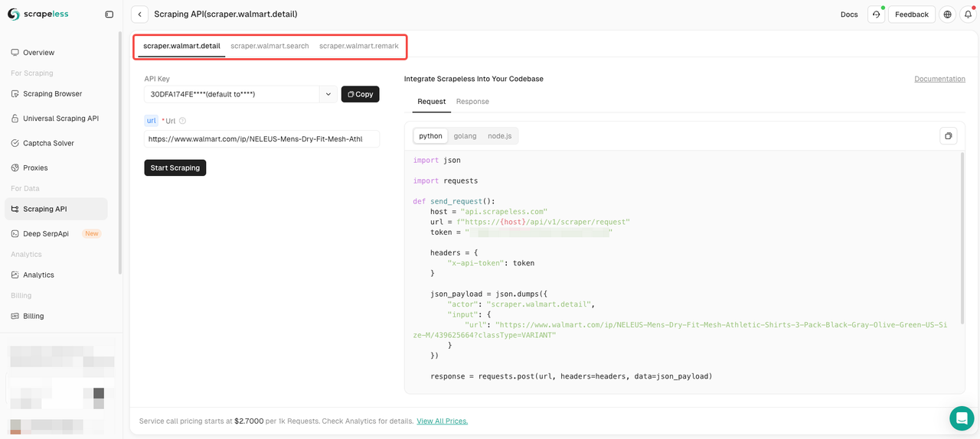Viewport: 980px width, 439px height.
Task: Change language with the globe icon
Action: point(948,15)
